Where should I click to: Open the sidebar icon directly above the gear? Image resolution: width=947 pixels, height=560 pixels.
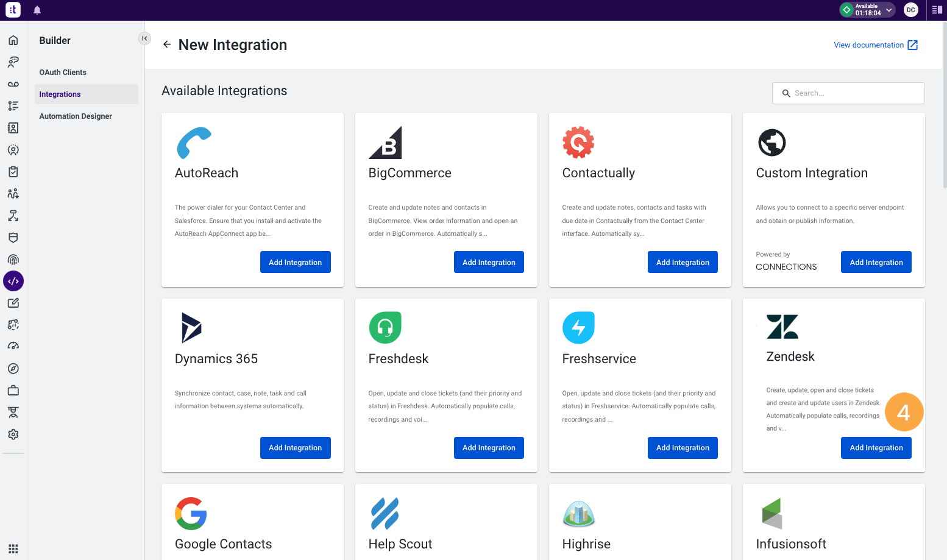[13, 413]
